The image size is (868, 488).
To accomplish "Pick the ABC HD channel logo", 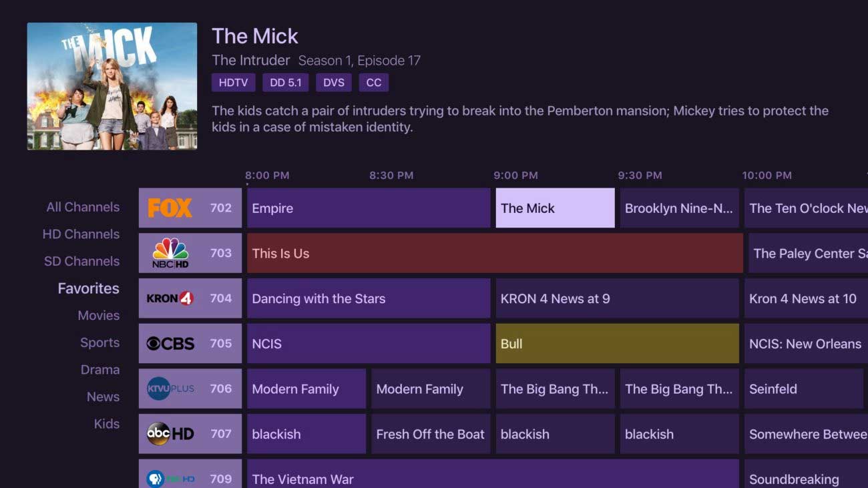I will tap(170, 434).
